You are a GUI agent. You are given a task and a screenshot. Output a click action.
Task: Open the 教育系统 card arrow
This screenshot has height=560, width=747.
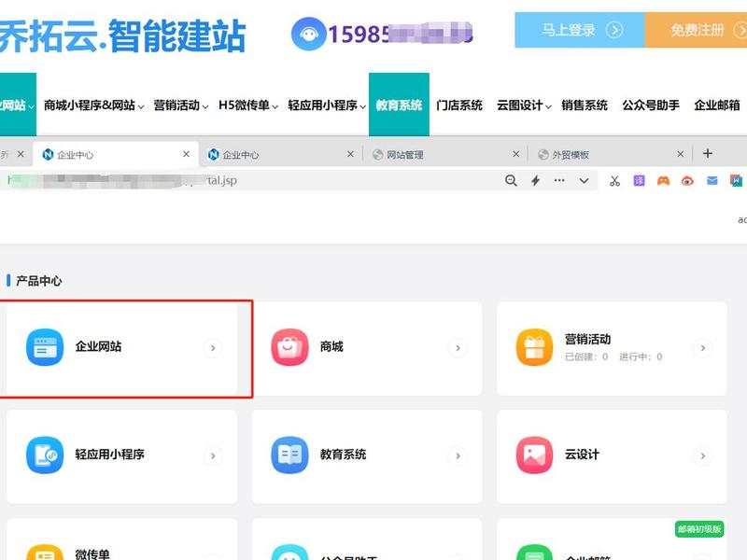(458, 456)
